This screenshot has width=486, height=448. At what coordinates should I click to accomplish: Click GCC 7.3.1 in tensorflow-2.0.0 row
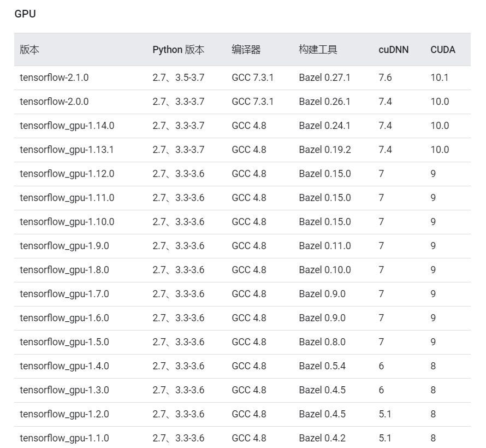click(x=253, y=102)
